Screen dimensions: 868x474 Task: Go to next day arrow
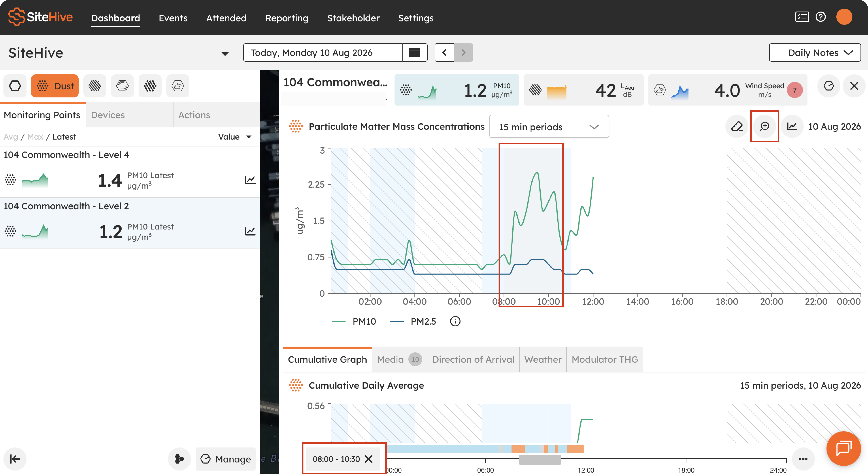[463, 53]
